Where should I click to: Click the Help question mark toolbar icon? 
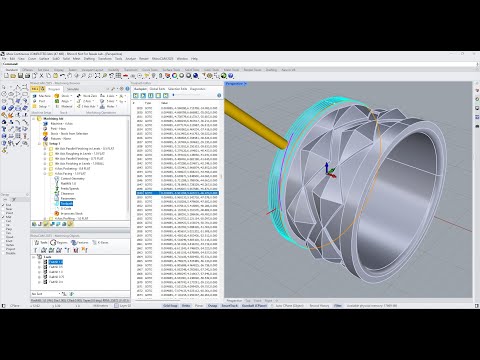tap(231, 76)
